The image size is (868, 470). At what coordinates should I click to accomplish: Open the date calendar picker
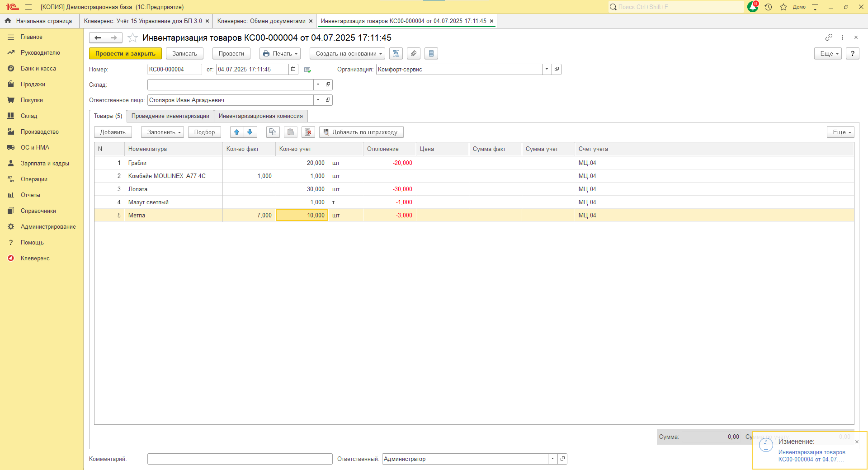pos(293,69)
